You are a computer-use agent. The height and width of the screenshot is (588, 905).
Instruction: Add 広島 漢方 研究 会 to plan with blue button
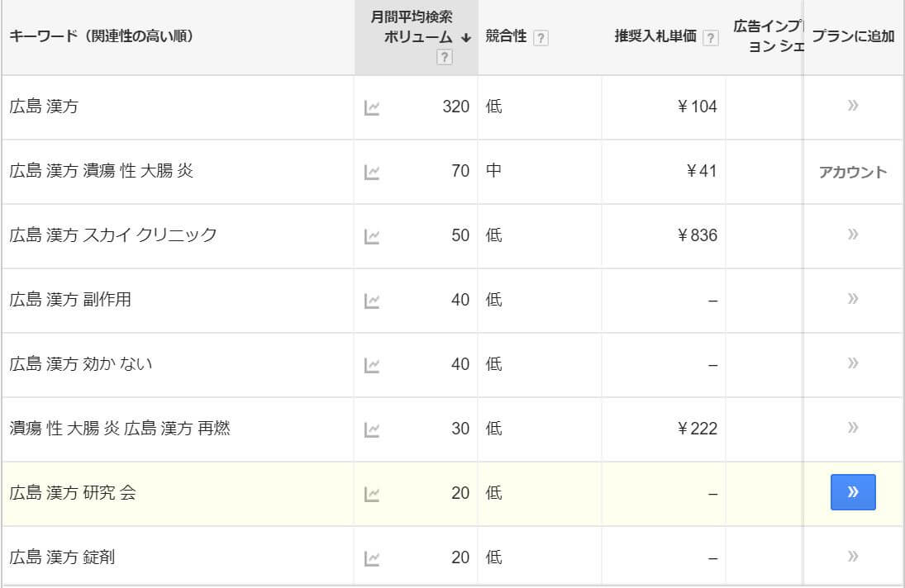click(x=852, y=491)
